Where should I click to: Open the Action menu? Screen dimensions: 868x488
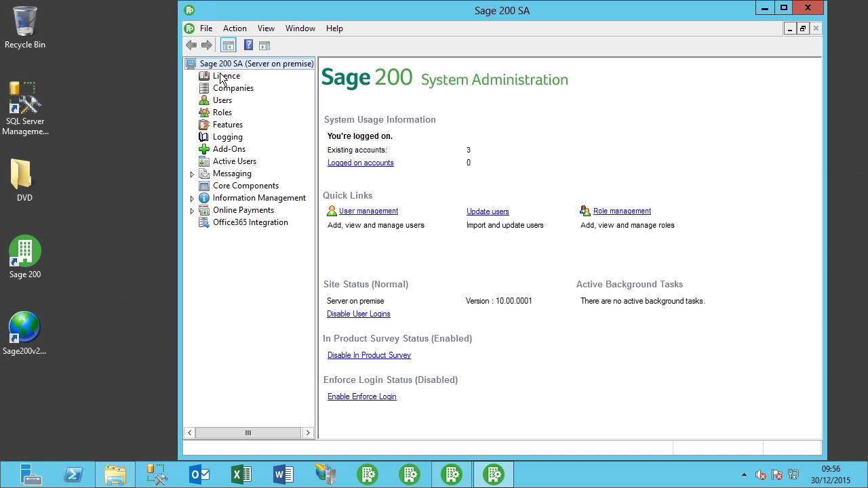235,28
